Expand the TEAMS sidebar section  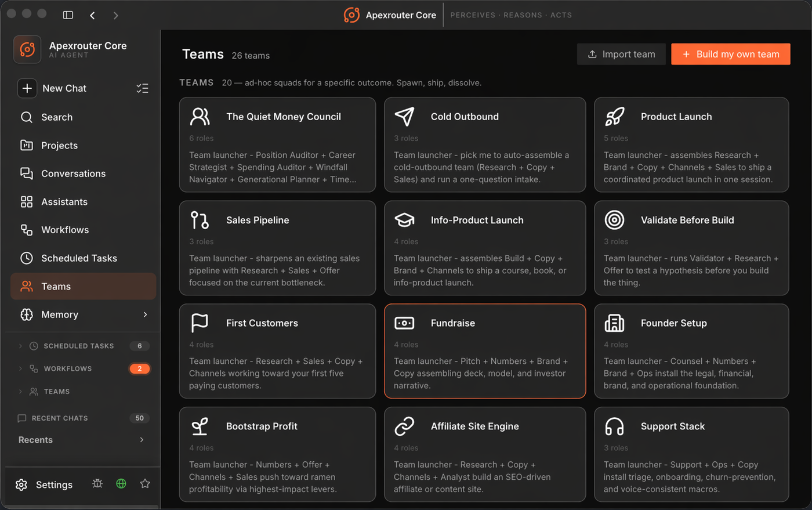point(20,392)
